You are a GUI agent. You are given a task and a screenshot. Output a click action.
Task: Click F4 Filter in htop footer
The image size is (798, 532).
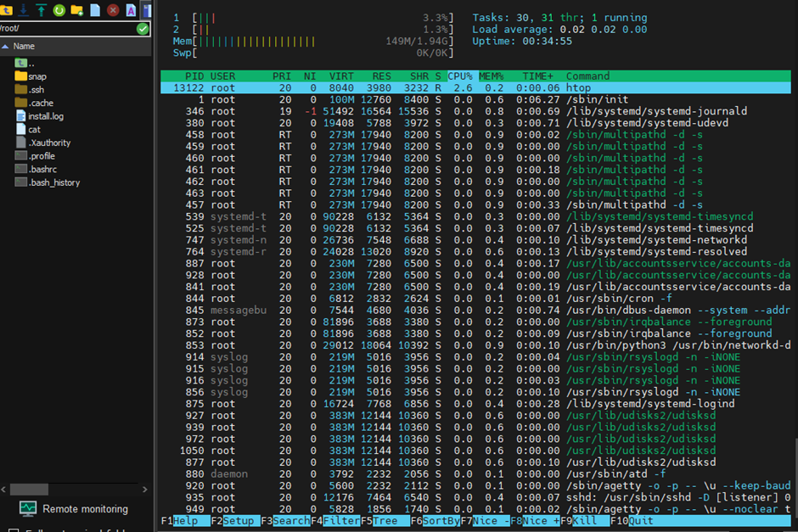pos(334,521)
